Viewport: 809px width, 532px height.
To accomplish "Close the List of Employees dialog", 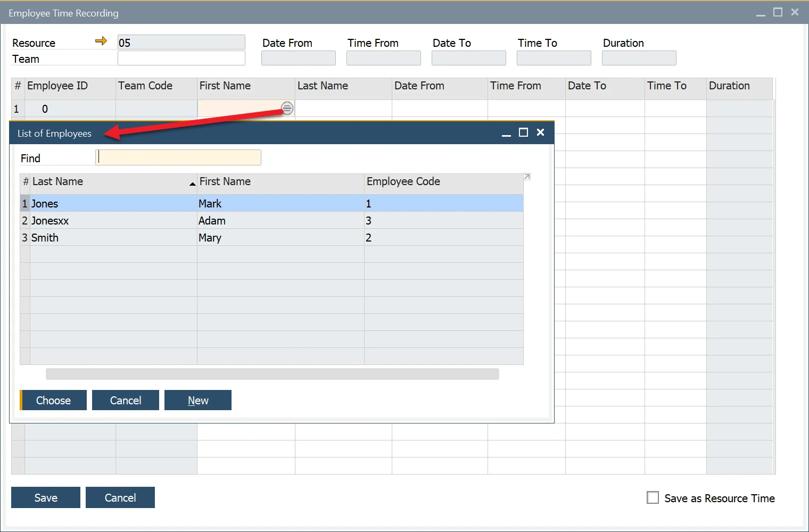I will click(x=540, y=132).
